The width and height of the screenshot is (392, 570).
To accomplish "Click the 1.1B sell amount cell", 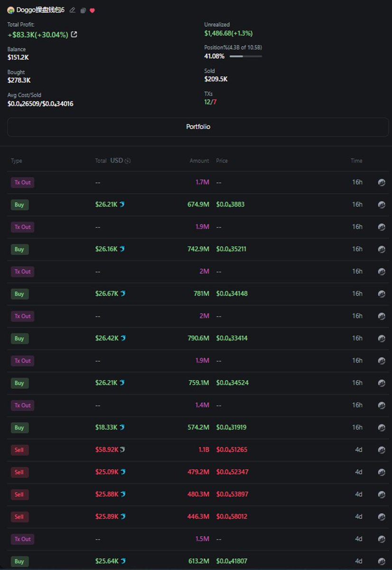I will click(204, 450).
